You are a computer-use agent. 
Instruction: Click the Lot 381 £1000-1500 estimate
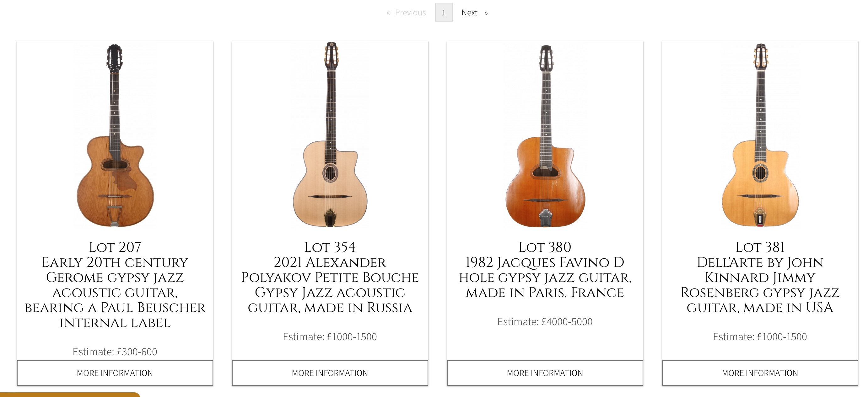[x=760, y=337]
